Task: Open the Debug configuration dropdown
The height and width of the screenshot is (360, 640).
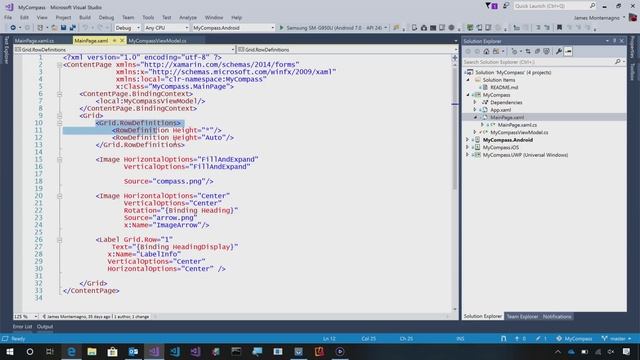Action: [127, 28]
